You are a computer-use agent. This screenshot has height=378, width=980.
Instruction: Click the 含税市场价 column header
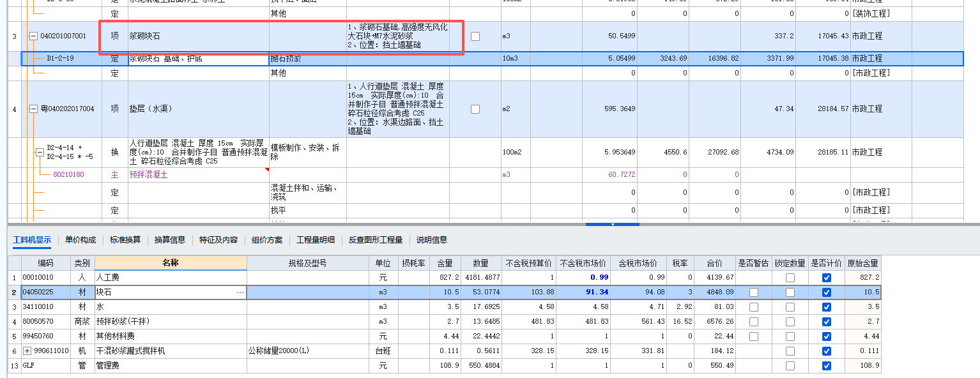coord(639,263)
